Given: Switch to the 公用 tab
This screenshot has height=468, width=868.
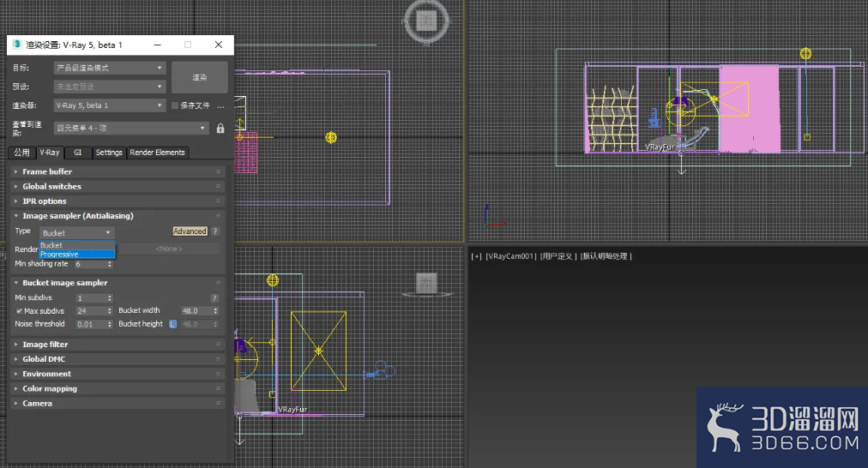Looking at the screenshot, I should [x=22, y=152].
